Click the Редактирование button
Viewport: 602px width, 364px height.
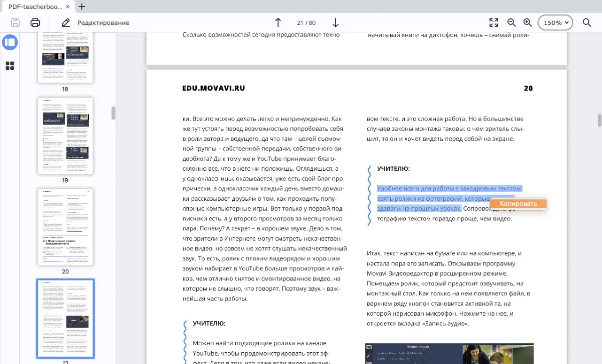click(x=103, y=23)
